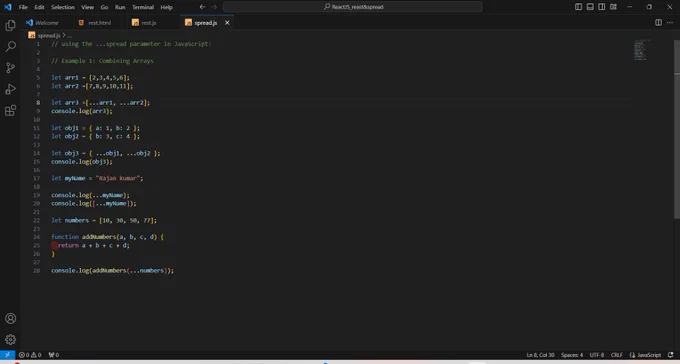Open the Selection menu
The width and height of the screenshot is (680, 364).
tap(63, 7)
